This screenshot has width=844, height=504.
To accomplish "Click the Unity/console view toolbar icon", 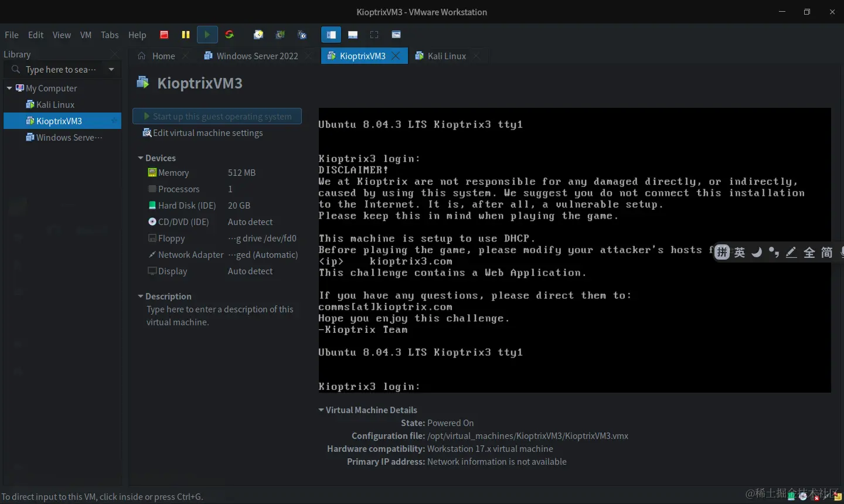I will point(396,35).
